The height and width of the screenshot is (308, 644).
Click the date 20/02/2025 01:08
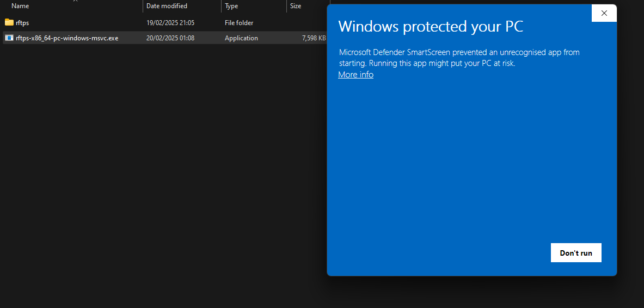(170, 38)
